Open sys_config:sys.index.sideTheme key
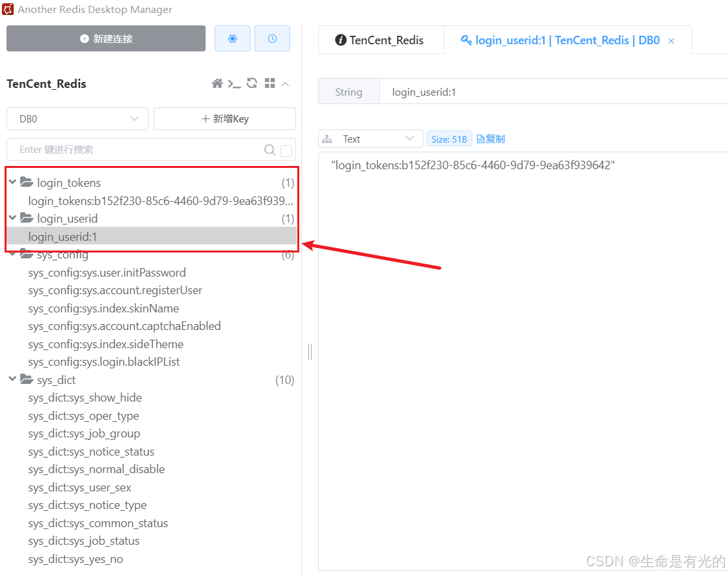 click(x=106, y=344)
